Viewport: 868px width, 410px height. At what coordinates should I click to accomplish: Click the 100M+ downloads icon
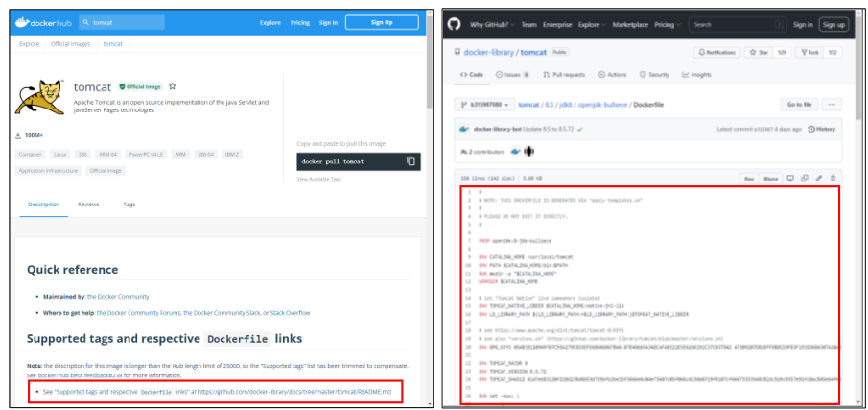pyautogui.click(x=17, y=135)
